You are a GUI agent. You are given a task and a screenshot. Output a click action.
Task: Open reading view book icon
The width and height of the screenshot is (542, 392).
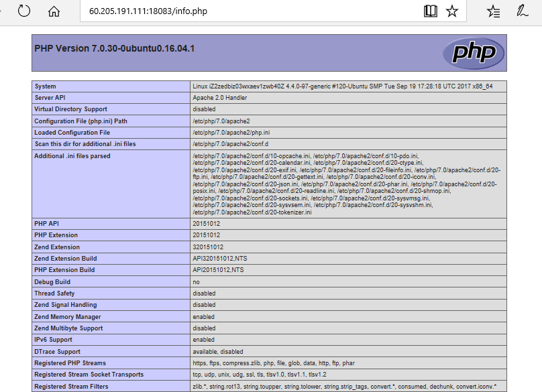(431, 11)
